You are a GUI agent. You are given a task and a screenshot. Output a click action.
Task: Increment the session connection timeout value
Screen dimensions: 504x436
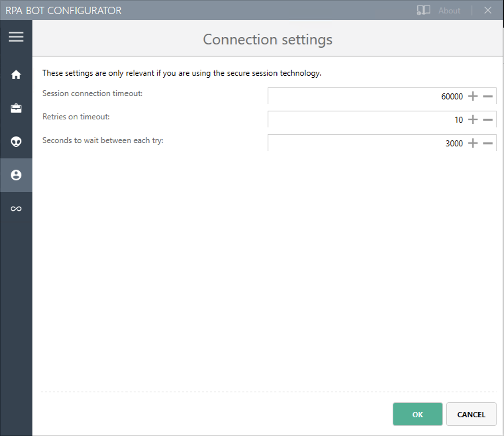pos(473,96)
